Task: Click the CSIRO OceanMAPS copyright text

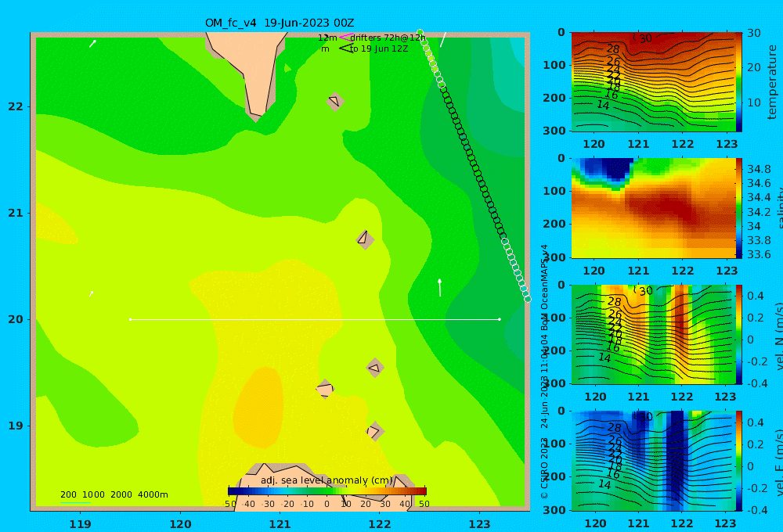Action: 544,372
